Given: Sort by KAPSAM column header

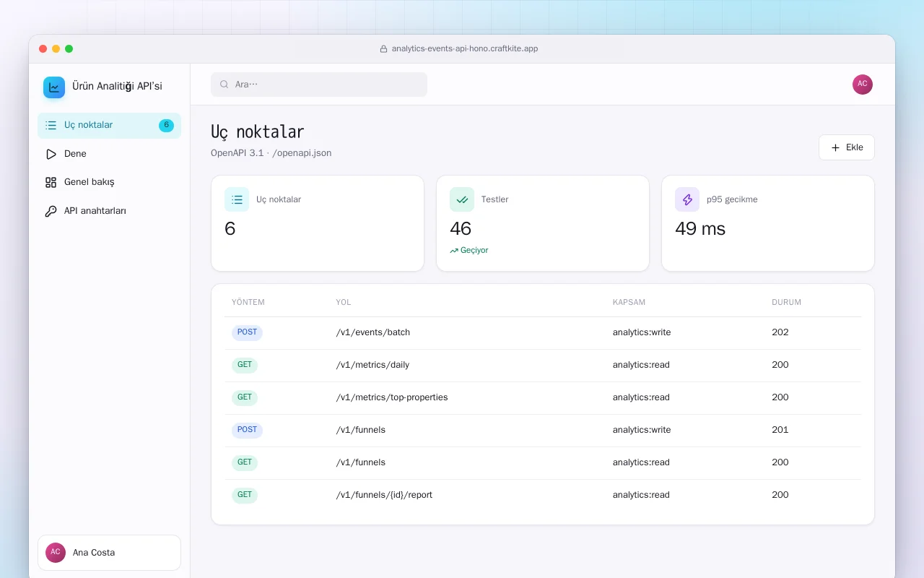Looking at the screenshot, I should pos(629,302).
